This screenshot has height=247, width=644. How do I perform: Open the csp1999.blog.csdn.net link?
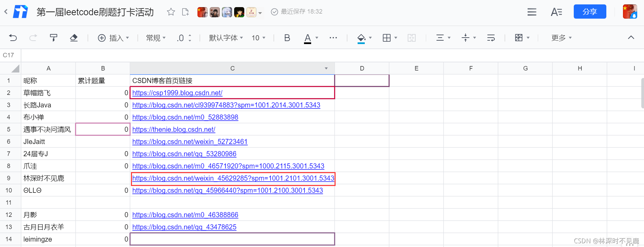pyautogui.click(x=177, y=93)
